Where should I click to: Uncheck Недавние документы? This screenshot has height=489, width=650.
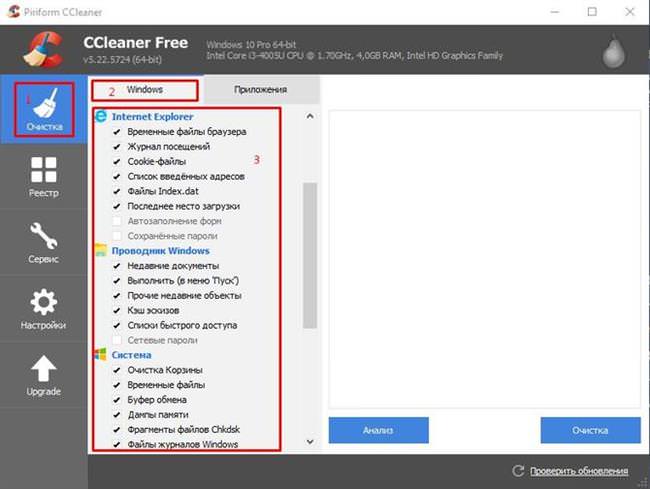117,266
